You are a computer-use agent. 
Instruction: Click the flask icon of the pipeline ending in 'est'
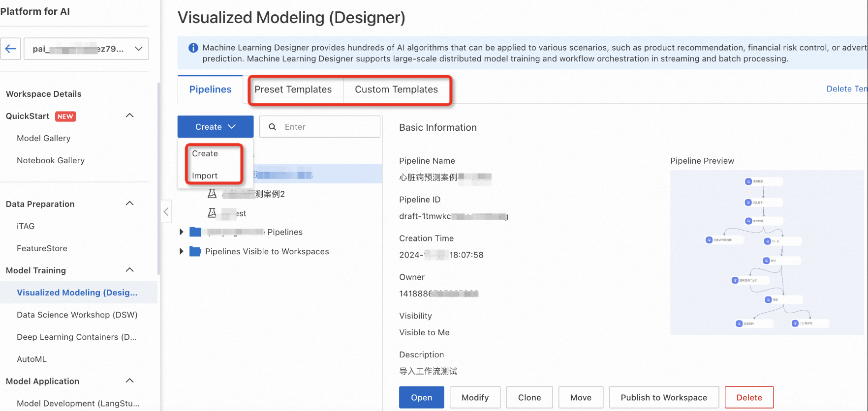tap(212, 213)
